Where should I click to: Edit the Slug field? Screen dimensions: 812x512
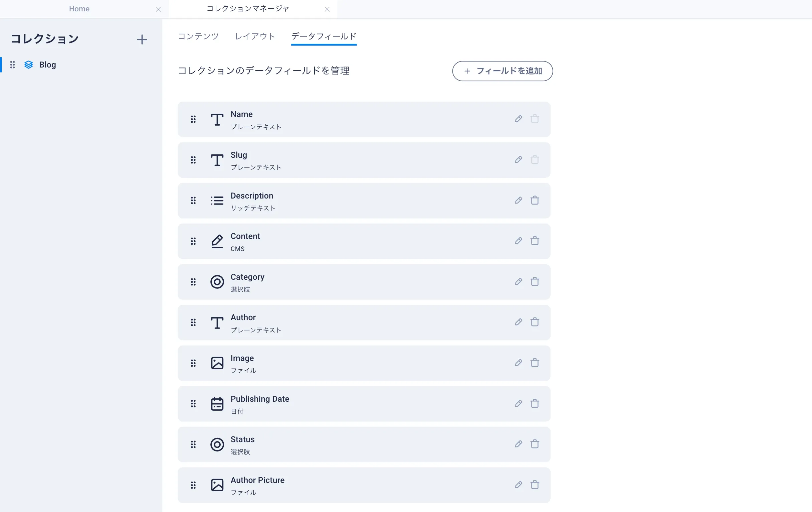(518, 160)
